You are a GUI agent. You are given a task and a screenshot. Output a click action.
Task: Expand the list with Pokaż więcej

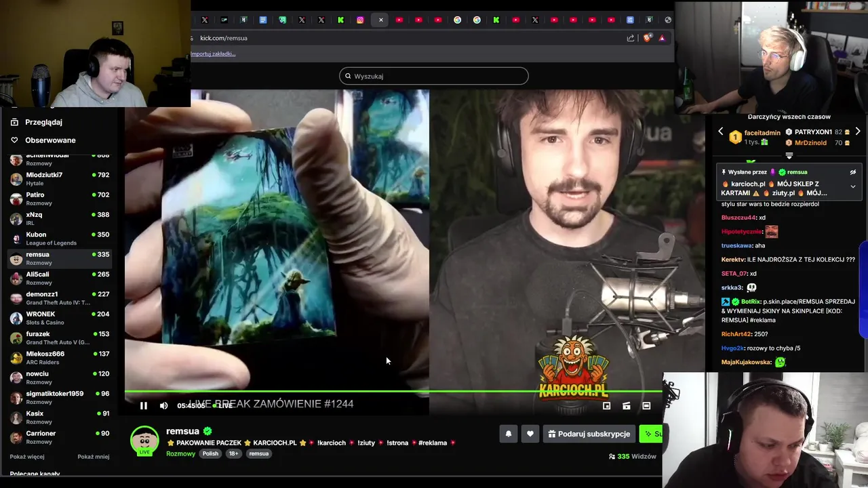27,457
